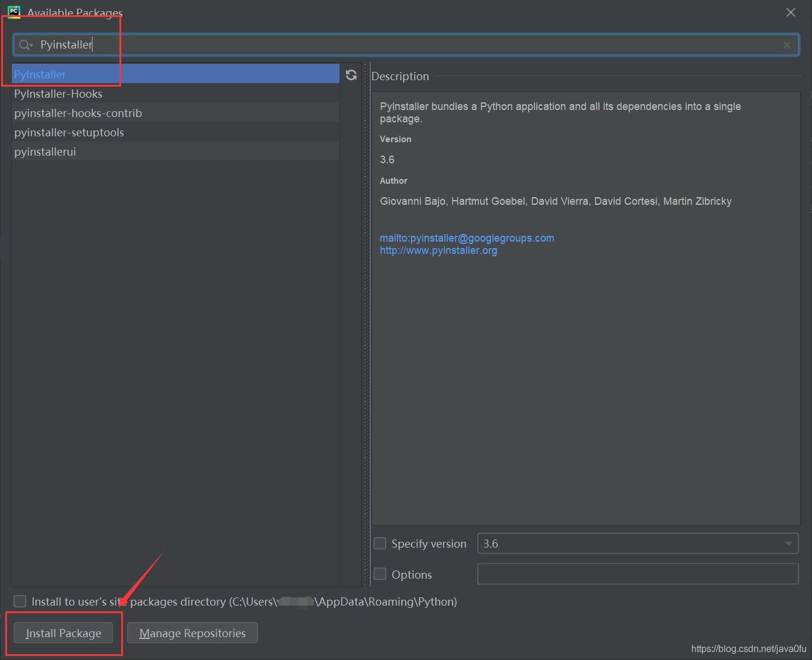Screen dimensions: 812x660
Task: Click the Install Package button
Action: point(63,633)
